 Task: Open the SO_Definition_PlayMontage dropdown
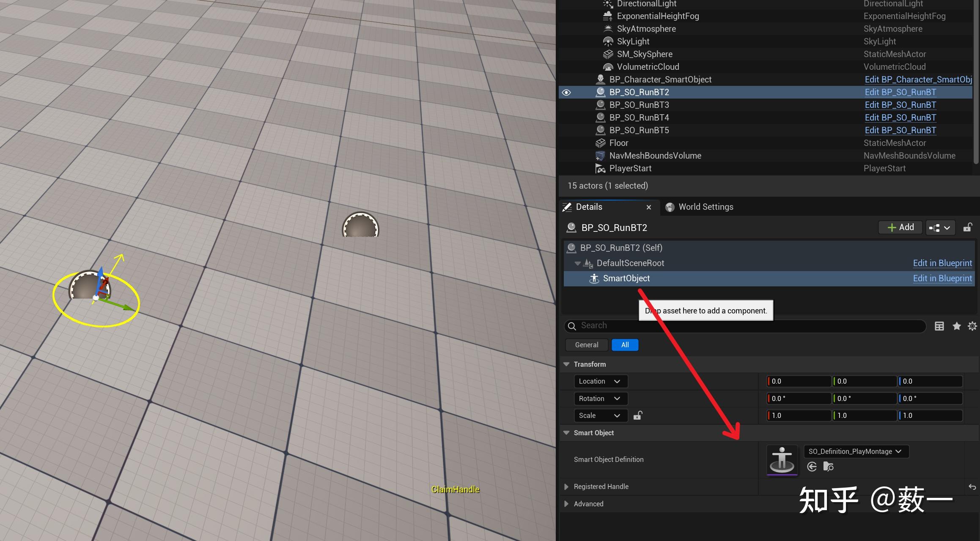coord(856,451)
